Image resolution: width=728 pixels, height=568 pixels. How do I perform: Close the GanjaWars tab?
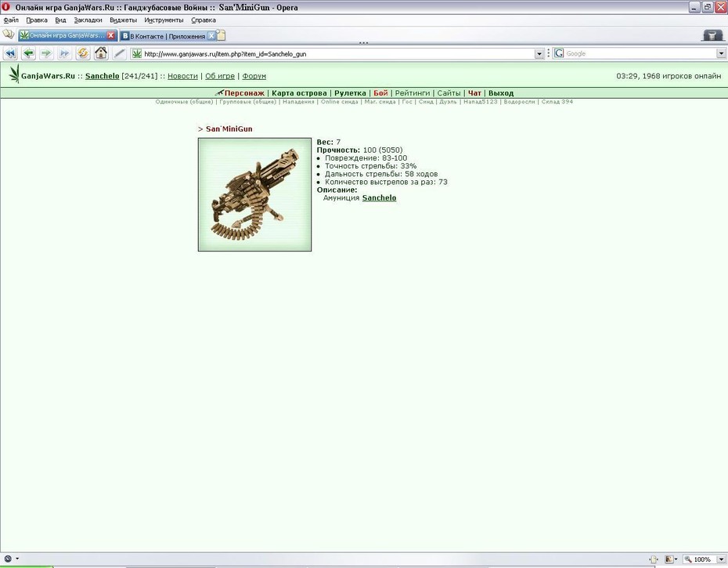point(111,35)
